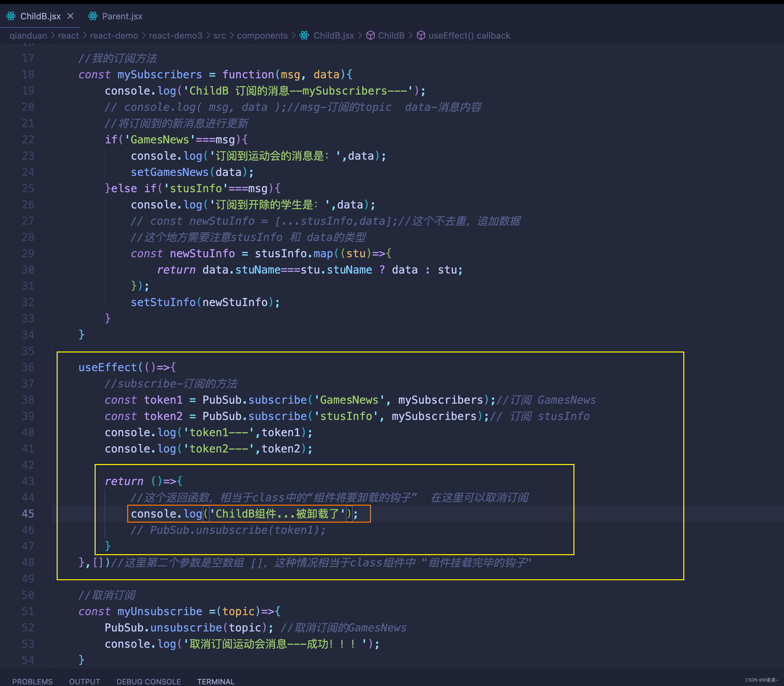Click line number 36 in gutter
This screenshot has height=686, width=784.
(28, 367)
